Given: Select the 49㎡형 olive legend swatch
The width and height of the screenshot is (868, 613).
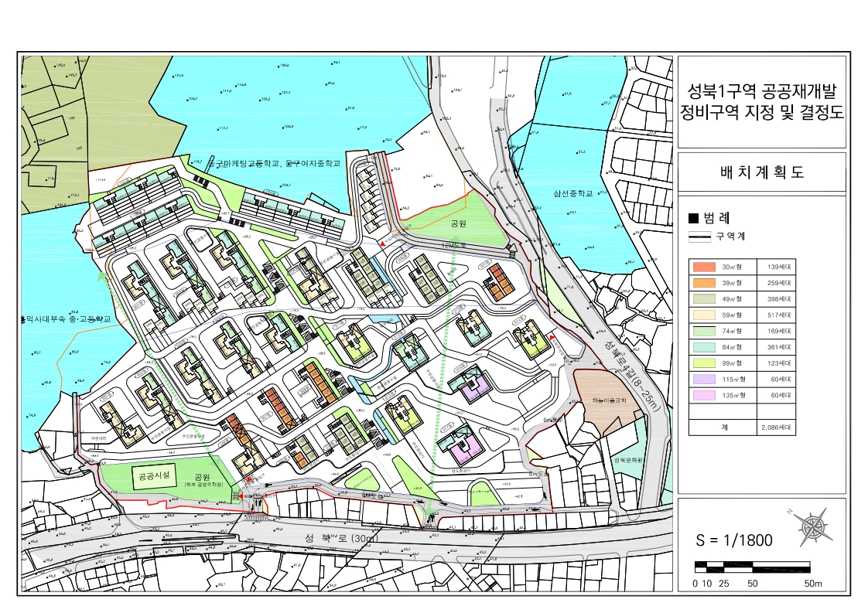Looking at the screenshot, I should [703, 299].
